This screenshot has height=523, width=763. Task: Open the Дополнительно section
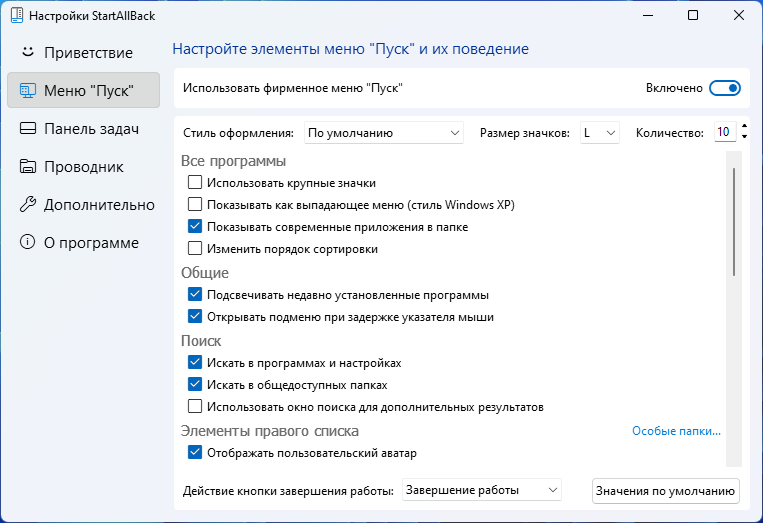99,205
